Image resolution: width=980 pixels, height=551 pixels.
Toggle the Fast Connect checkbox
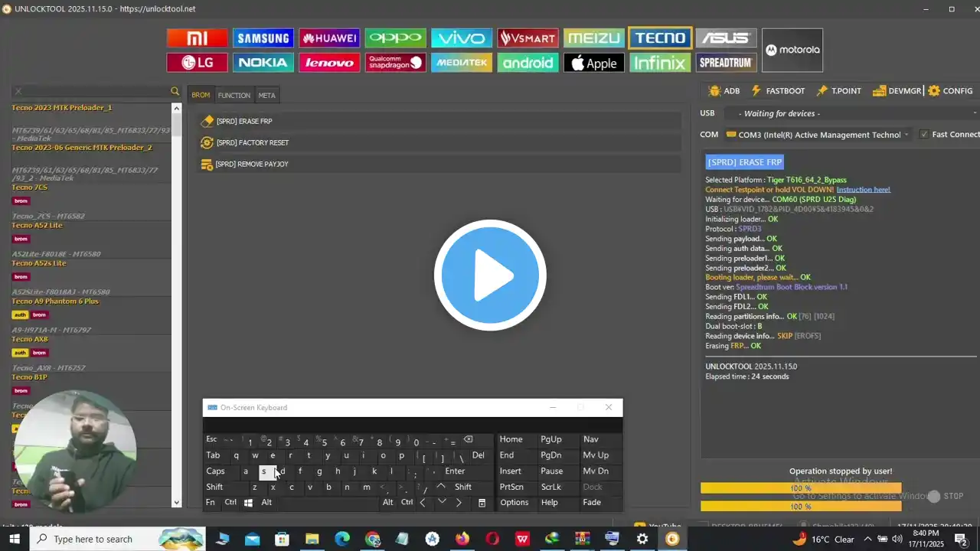click(924, 135)
